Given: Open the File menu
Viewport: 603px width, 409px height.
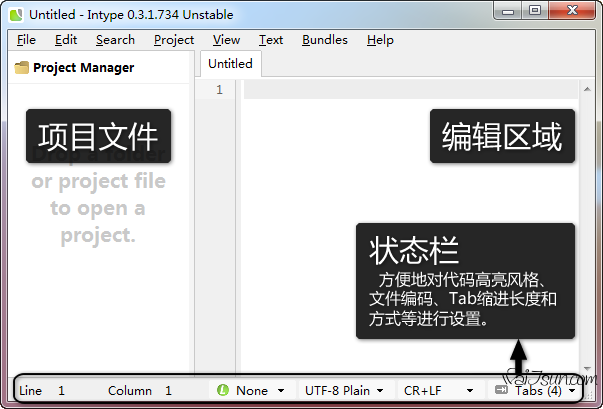Looking at the screenshot, I should tap(26, 40).
